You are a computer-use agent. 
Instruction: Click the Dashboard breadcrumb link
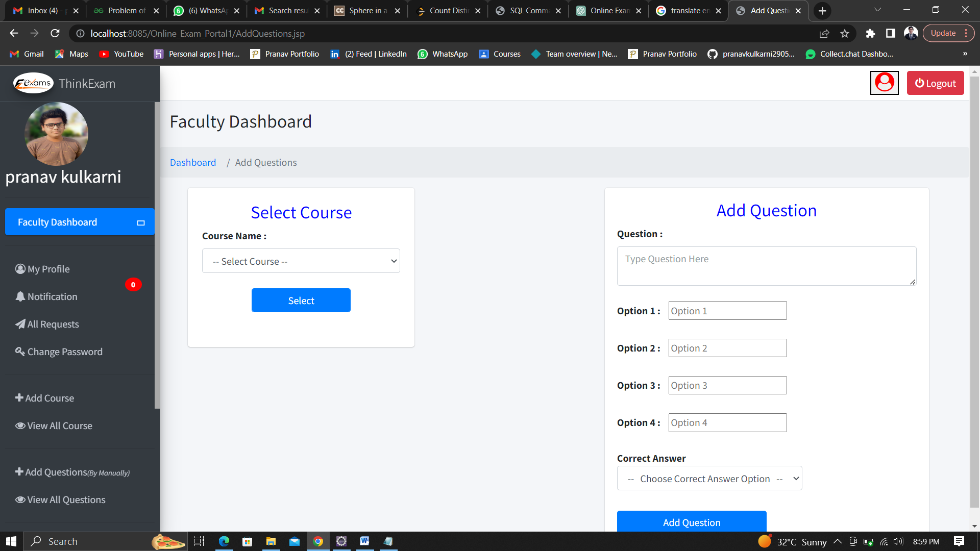coord(192,162)
